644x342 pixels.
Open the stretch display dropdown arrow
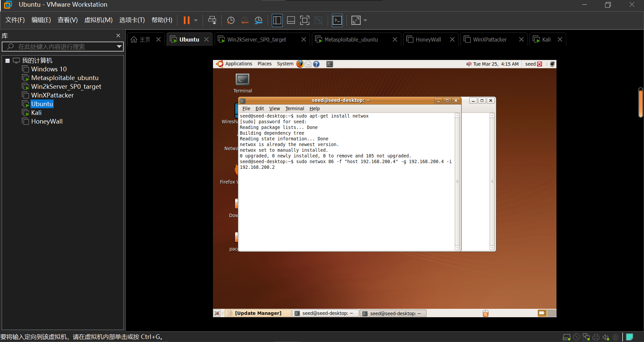coord(365,20)
